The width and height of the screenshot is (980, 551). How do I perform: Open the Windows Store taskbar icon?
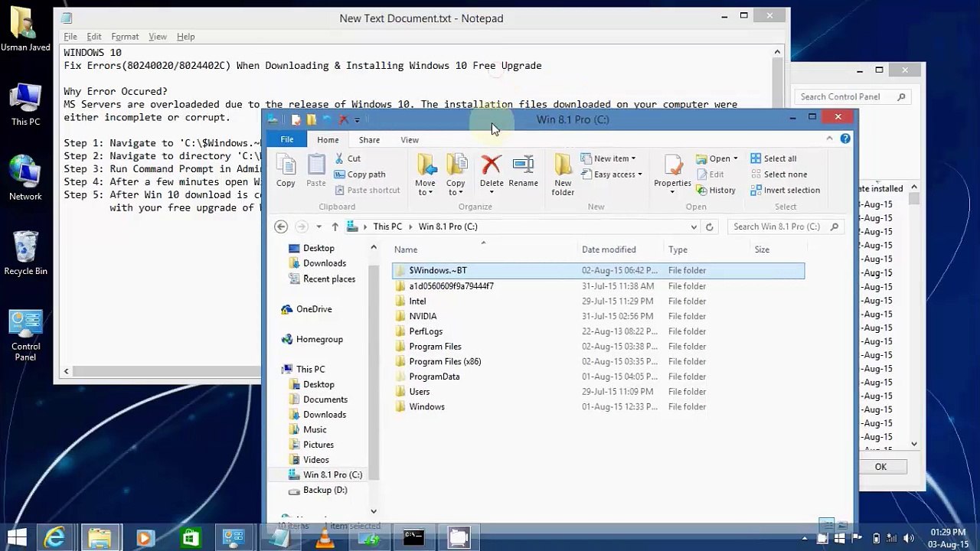pyautogui.click(x=190, y=538)
